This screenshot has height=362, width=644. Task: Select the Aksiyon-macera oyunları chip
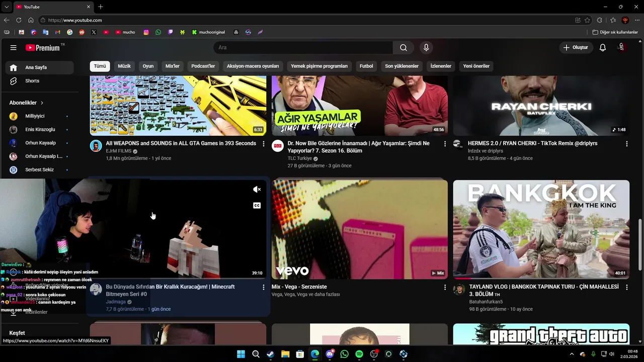[253, 66]
